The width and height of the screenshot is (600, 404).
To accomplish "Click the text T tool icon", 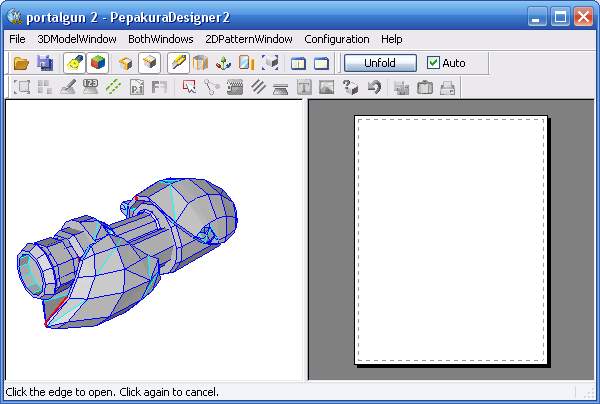I will point(304,87).
